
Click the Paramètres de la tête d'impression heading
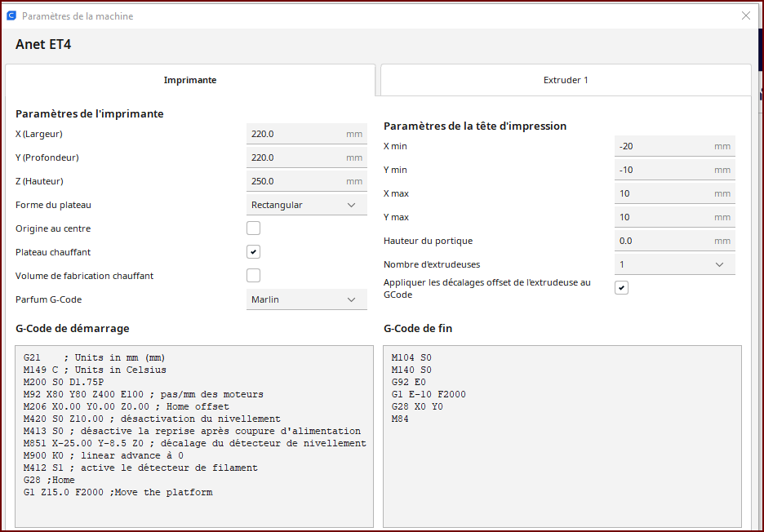(475, 126)
